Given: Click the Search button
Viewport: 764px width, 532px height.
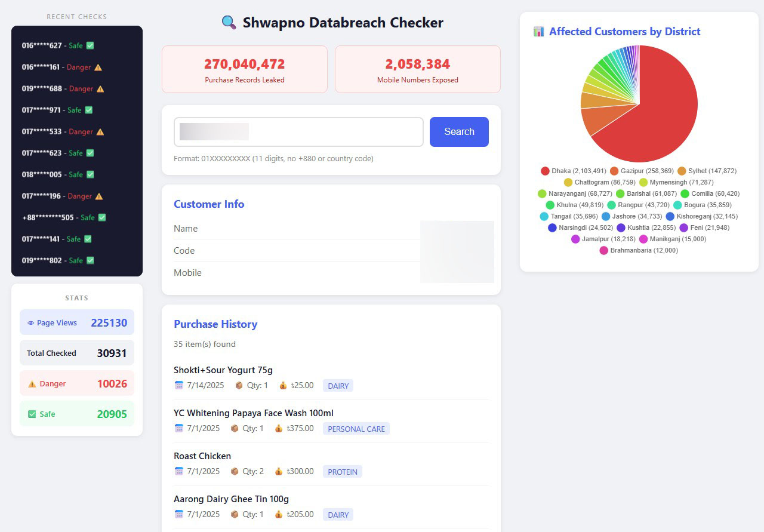Looking at the screenshot, I should [459, 132].
